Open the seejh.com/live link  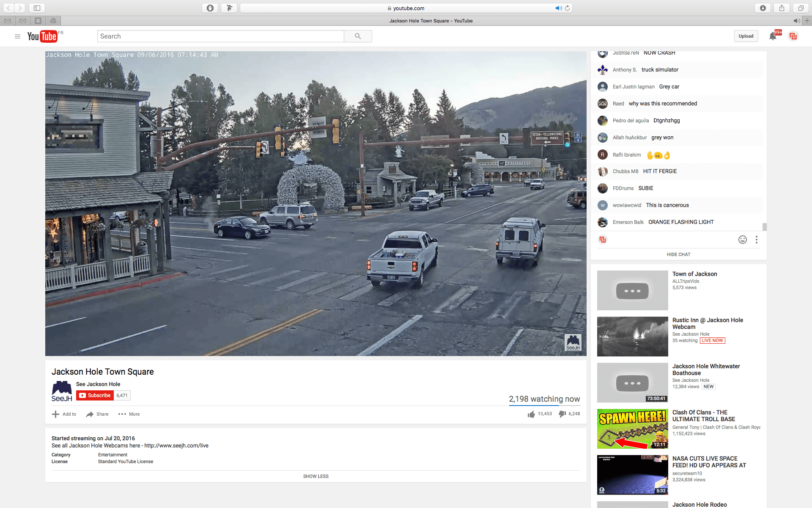pos(176,446)
